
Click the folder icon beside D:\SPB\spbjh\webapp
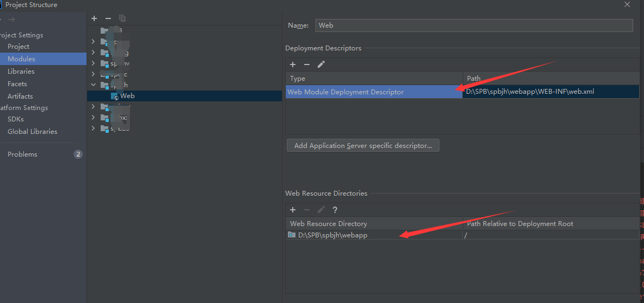pos(292,235)
